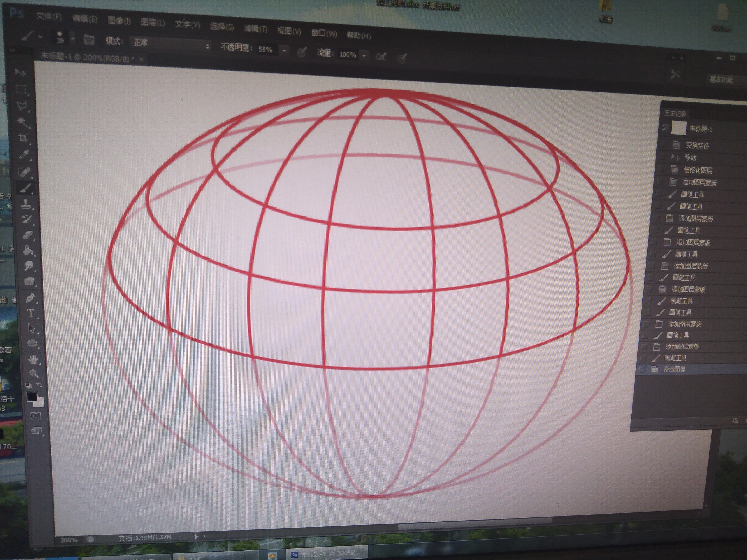
Task: Click the foreground black color swatch
Action: (x=32, y=397)
